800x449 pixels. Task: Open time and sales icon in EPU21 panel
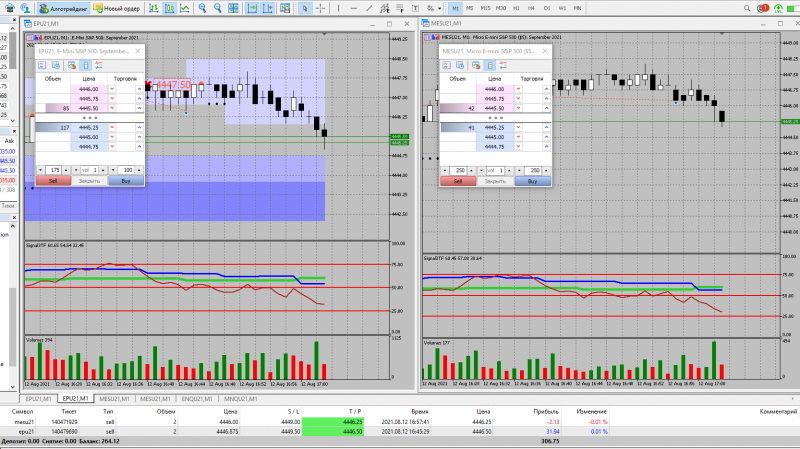[x=56, y=65]
